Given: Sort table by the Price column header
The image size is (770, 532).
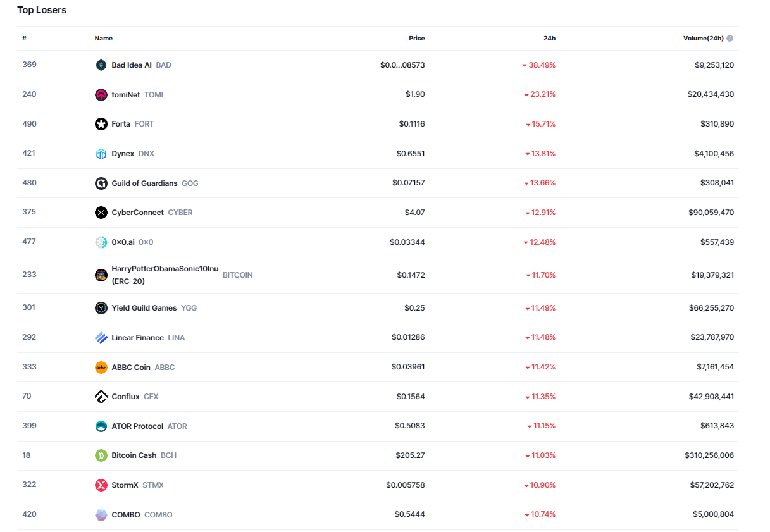Looking at the screenshot, I should 416,39.
